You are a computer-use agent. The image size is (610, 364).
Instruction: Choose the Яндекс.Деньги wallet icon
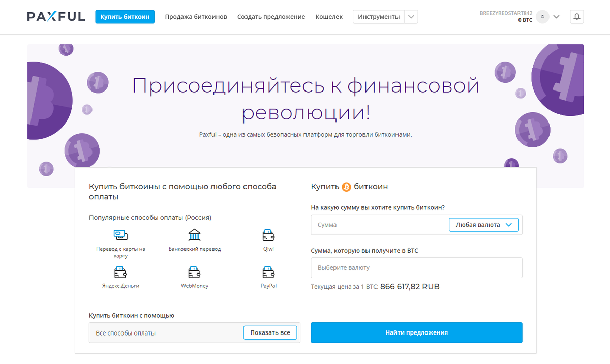(x=120, y=272)
